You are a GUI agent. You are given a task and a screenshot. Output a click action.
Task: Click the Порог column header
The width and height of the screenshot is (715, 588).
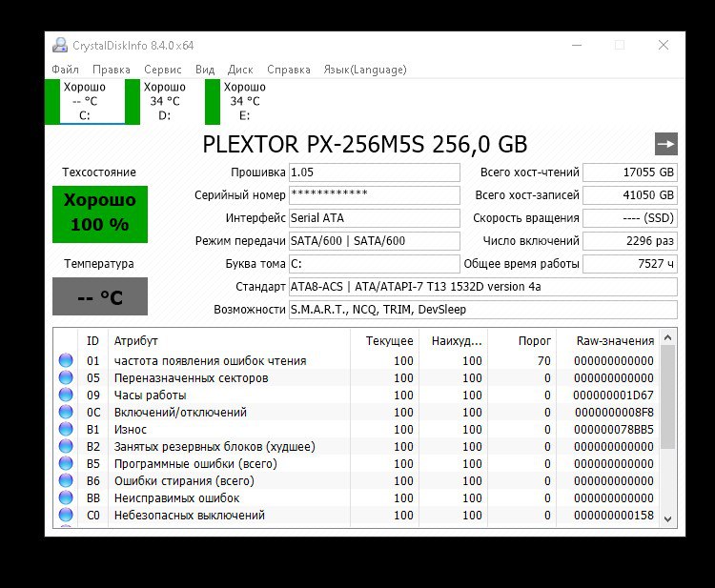tap(522, 340)
